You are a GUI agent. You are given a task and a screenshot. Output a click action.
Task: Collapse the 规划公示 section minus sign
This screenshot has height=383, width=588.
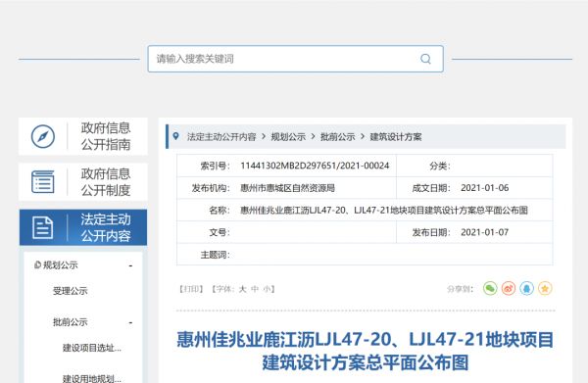130,265
